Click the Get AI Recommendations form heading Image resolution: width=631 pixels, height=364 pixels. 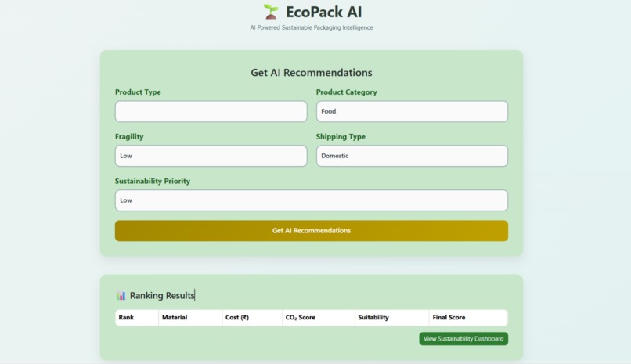click(x=312, y=73)
